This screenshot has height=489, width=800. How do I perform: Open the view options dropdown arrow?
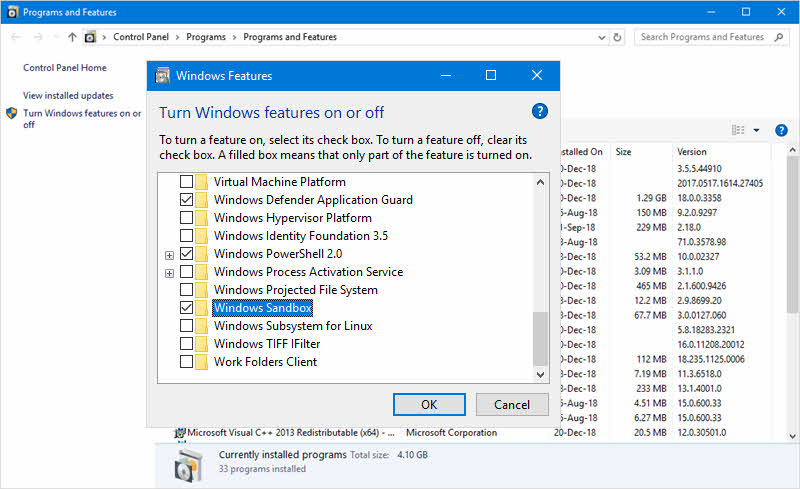(x=756, y=130)
